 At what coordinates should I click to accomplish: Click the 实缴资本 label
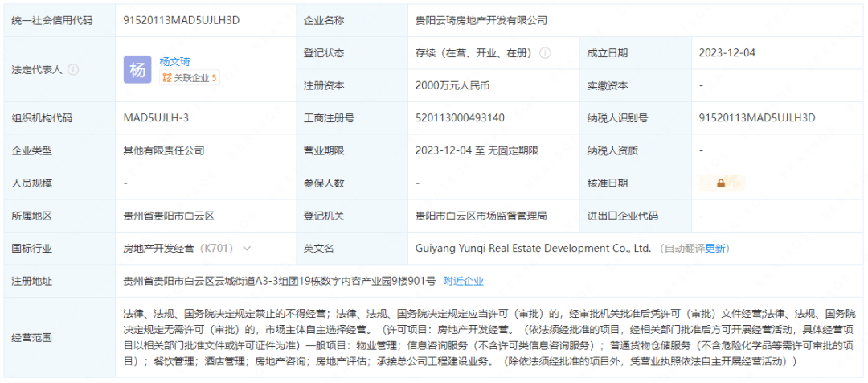(608, 86)
